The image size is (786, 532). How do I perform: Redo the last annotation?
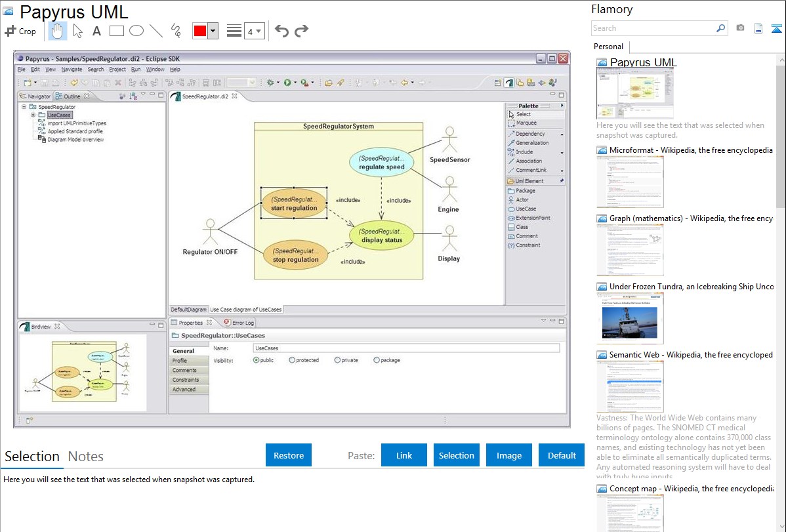[x=301, y=31]
